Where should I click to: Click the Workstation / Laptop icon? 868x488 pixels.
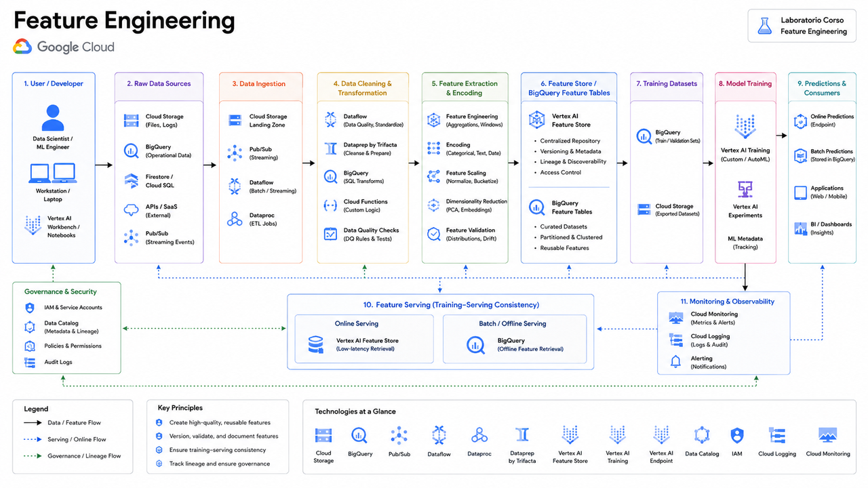[x=53, y=173]
